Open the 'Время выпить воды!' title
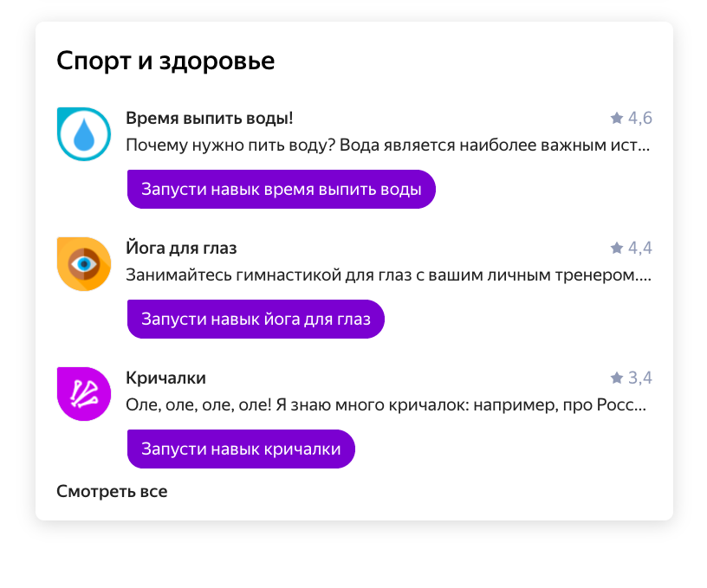Image resolution: width=707 pixels, height=588 pixels. [209, 118]
